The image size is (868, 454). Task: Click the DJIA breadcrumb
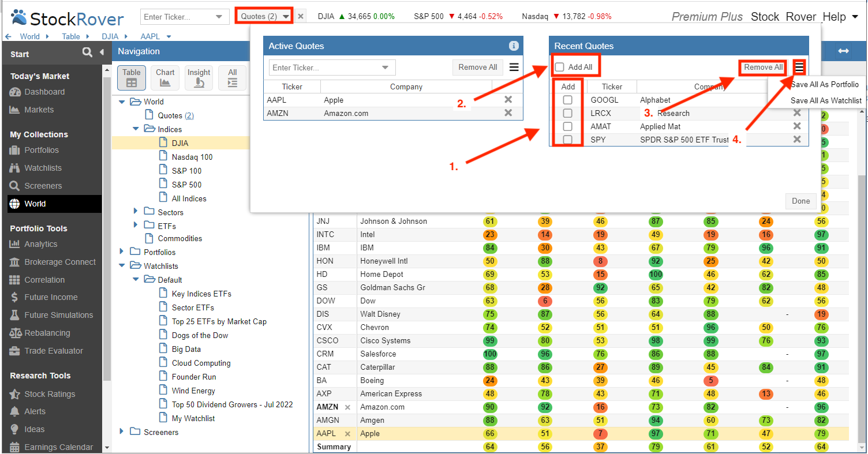tap(110, 36)
